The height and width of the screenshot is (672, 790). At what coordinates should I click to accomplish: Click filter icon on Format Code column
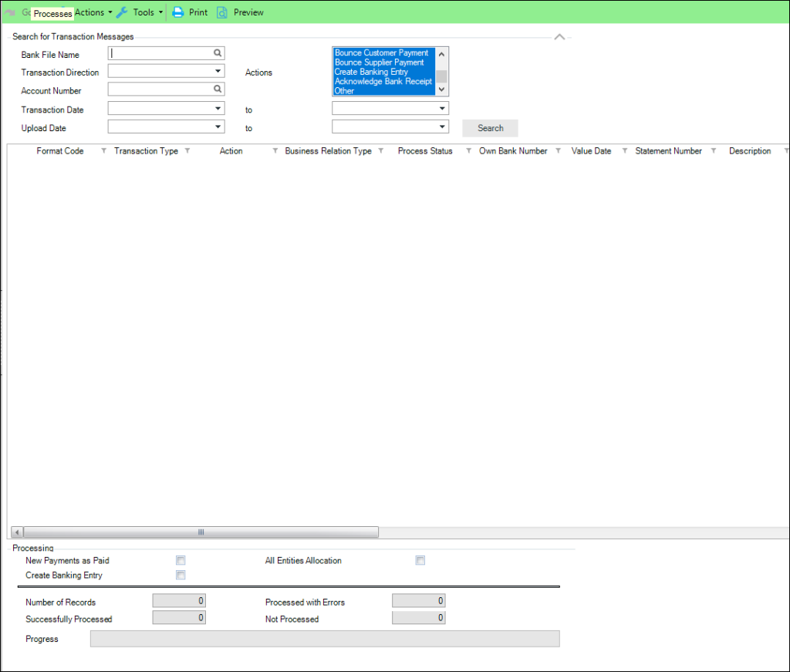click(x=104, y=151)
